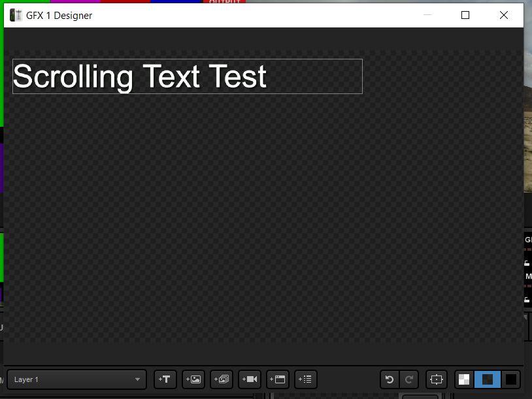
Task: Add a window capture element
Action: click(x=278, y=379)
